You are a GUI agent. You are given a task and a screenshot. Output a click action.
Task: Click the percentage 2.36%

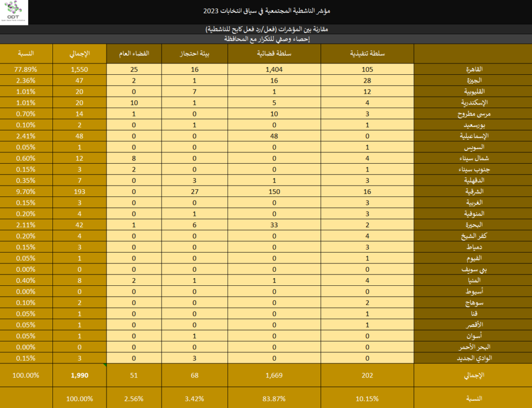click(26, 81)
